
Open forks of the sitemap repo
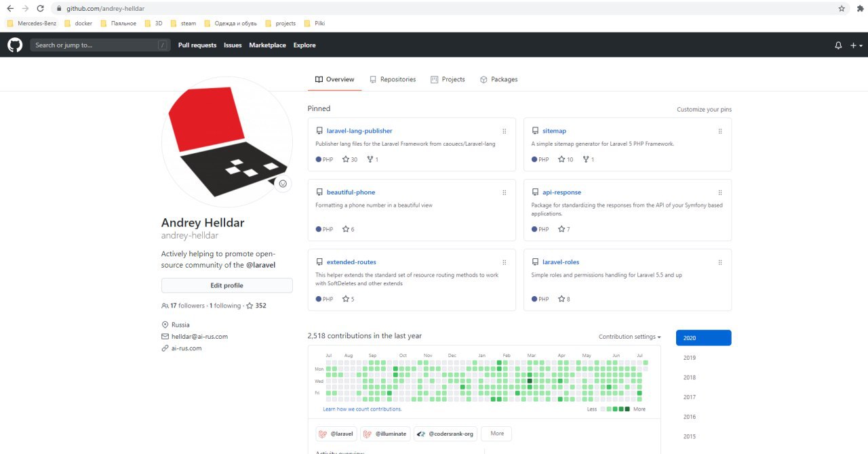[x=588, y=159]
